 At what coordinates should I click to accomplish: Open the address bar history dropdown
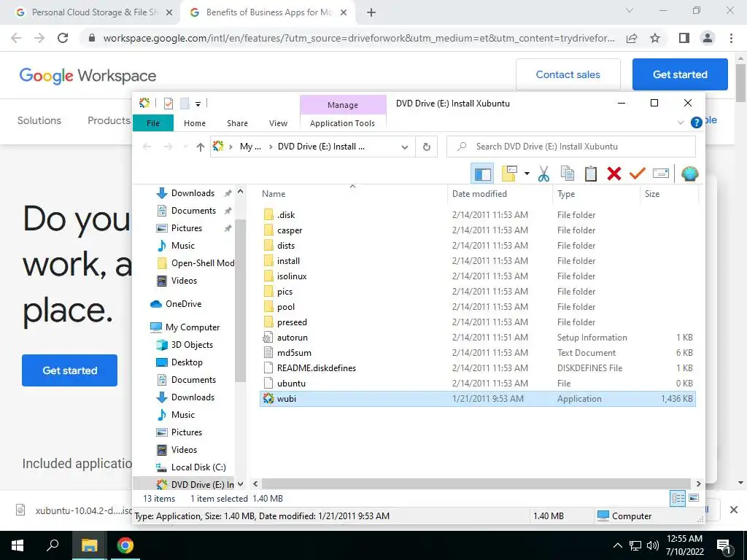(x=404, y=147)
